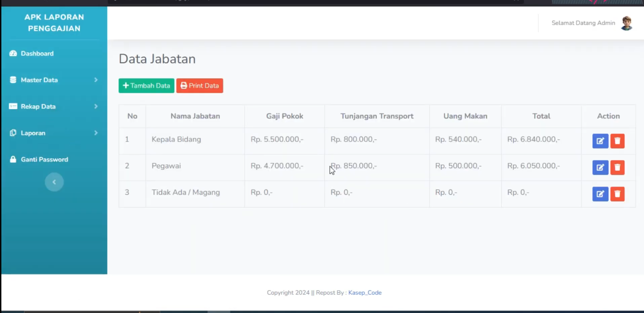The height and width of the screenshot is (313, 644).
Task: Expand the Master Data chevron
Action: (x=96, y=80)
